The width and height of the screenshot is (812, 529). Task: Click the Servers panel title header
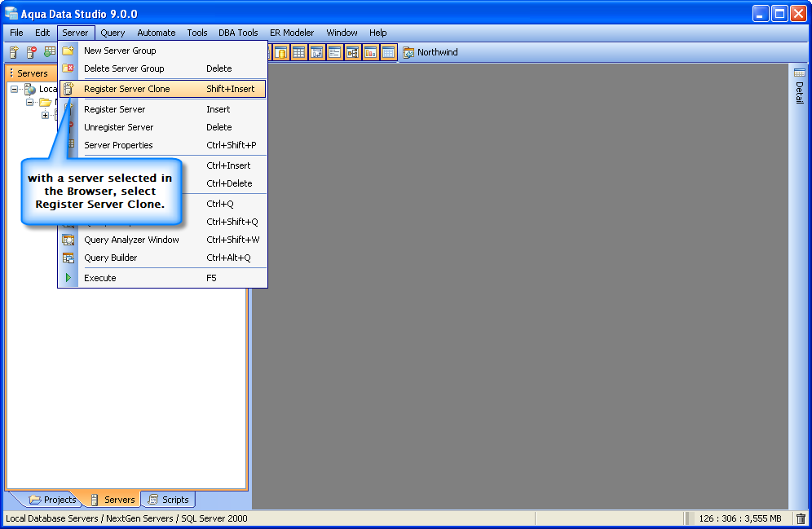[x=33, y=73]
